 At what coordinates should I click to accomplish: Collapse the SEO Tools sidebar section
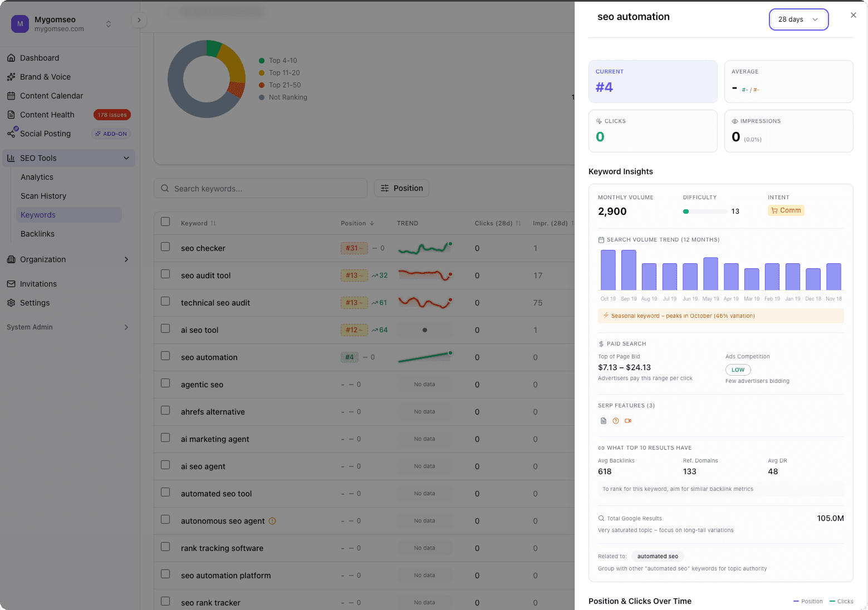[126, 158]
